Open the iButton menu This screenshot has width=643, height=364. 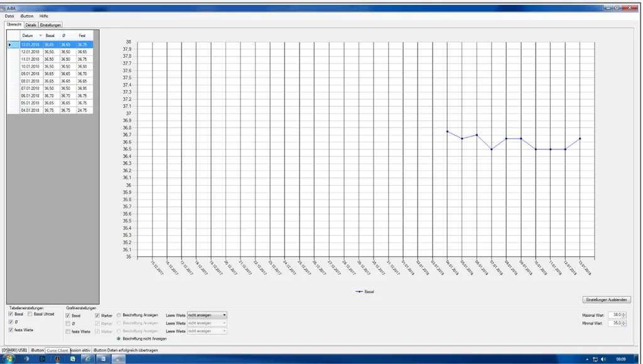click(26, 16)
